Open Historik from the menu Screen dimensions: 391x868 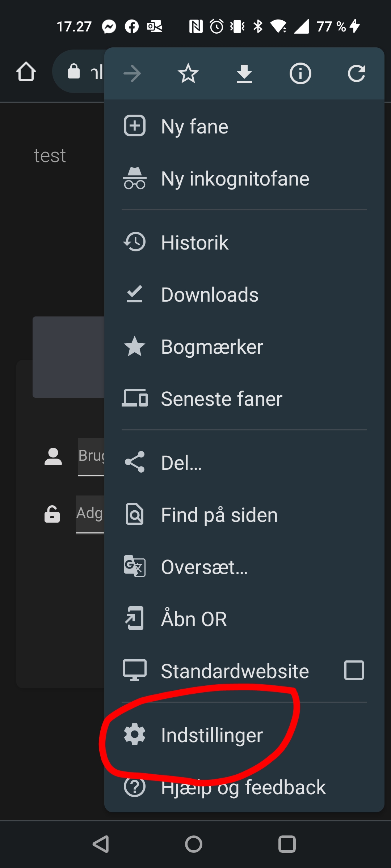coord(195,242)
